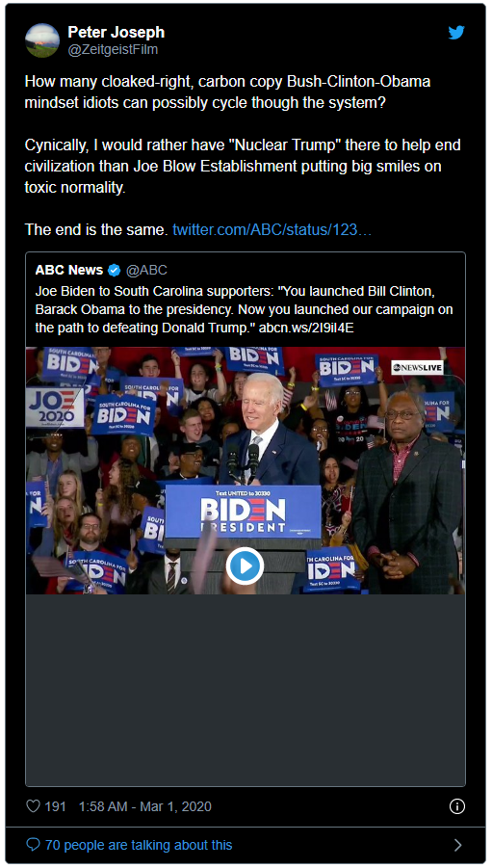Like the tweet with the heart icon

33,806
